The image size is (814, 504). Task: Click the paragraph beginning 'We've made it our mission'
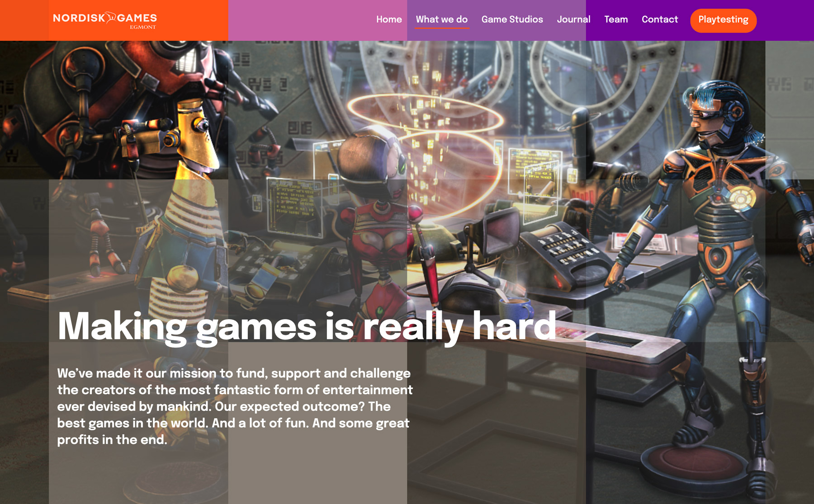point(235,406)
